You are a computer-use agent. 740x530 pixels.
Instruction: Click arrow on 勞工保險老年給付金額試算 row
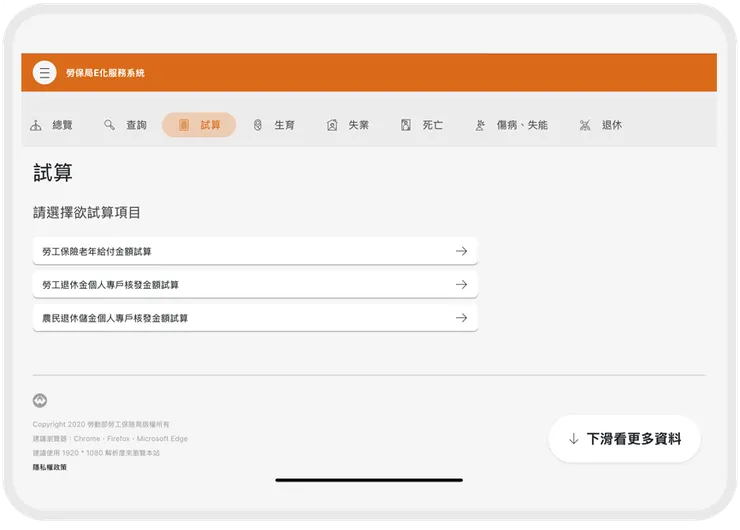(462, 251)
